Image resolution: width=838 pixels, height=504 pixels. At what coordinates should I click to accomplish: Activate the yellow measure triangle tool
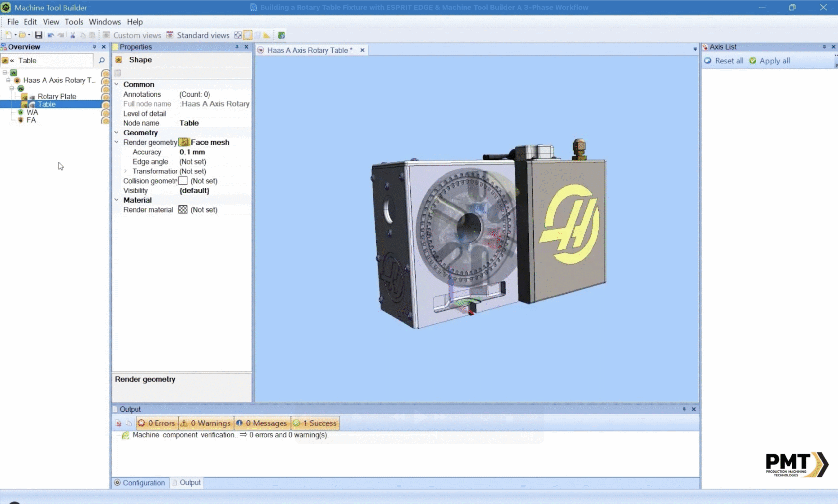click(267, 35)
